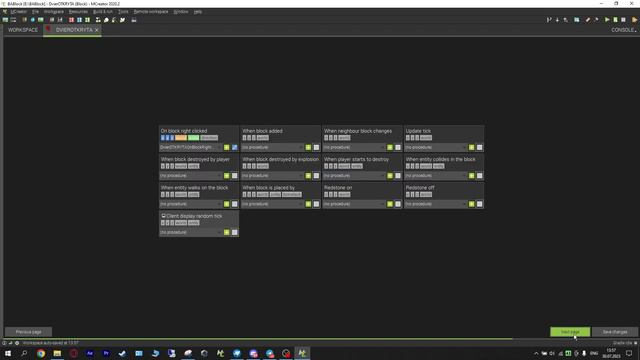Viewport: 640px width, 360px height.
Task: Click the red grid toolbar icon
Action: point(71,20)
